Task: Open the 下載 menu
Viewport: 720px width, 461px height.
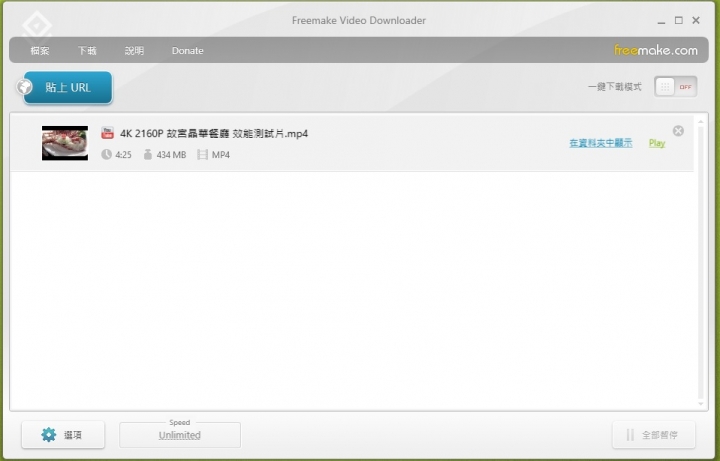Action: point(87,51)
